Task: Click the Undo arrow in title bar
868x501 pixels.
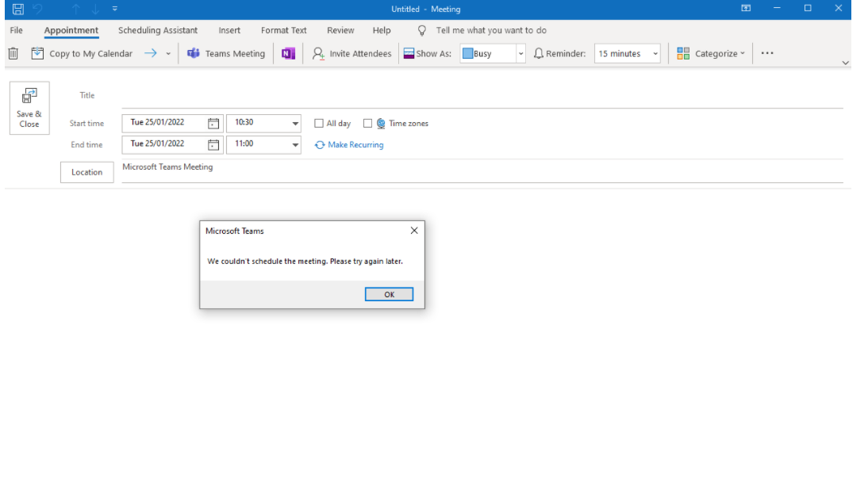Action: pos(37,9)
